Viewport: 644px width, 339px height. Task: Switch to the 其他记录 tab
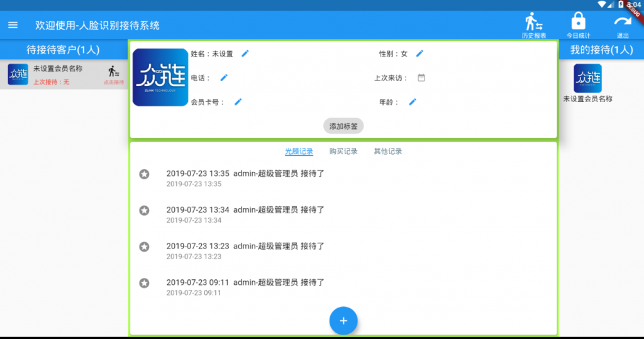click(x=387, y=152)
